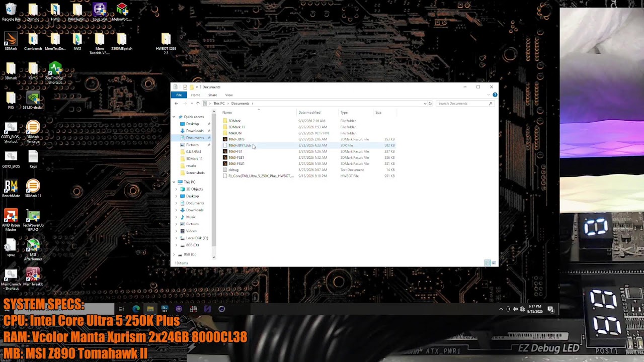644x362 pixels.
Task: Switch to the Share ribbon tab
Action: pyautogui.click(x=213, y=95)
